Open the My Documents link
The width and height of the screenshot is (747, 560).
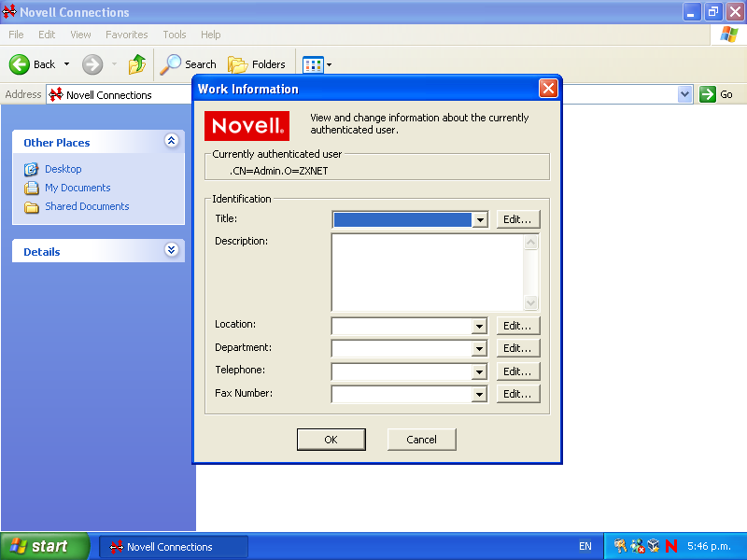click(x=78, y=188)
